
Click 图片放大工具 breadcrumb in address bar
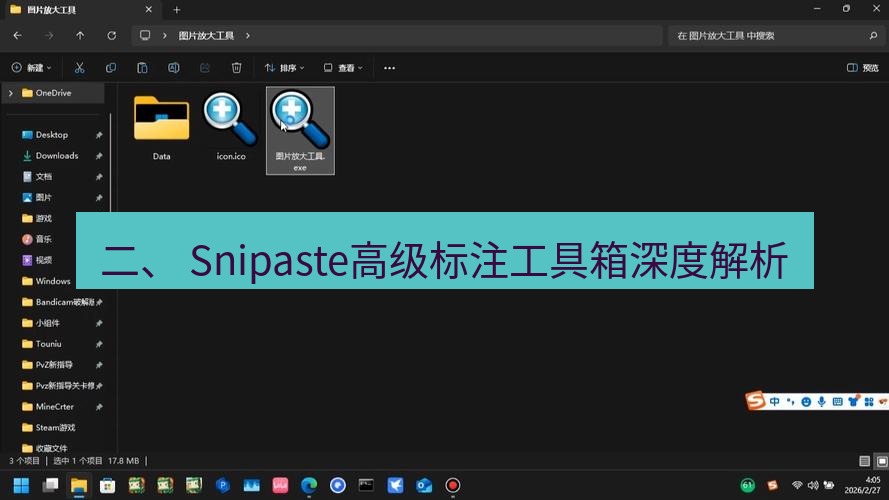(x=206, y=35)
